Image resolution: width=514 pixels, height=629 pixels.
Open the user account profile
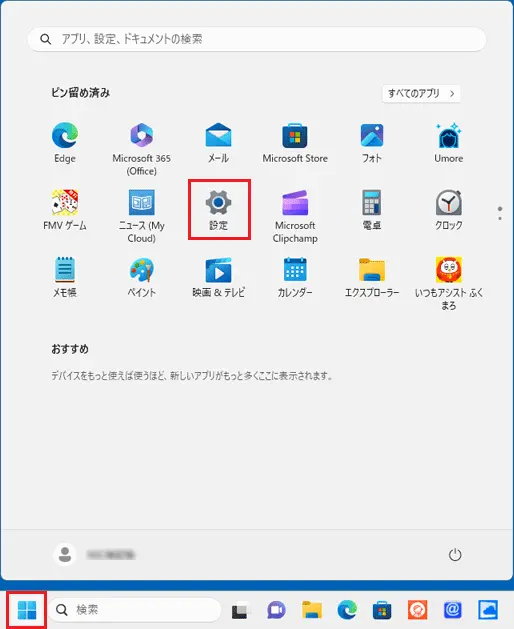[x=95, y=555]
